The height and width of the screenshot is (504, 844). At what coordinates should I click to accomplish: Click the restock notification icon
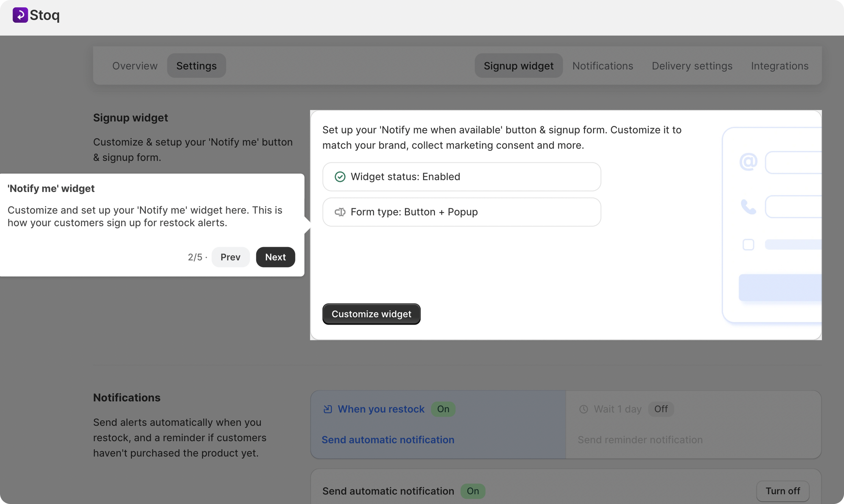[327, 409]
